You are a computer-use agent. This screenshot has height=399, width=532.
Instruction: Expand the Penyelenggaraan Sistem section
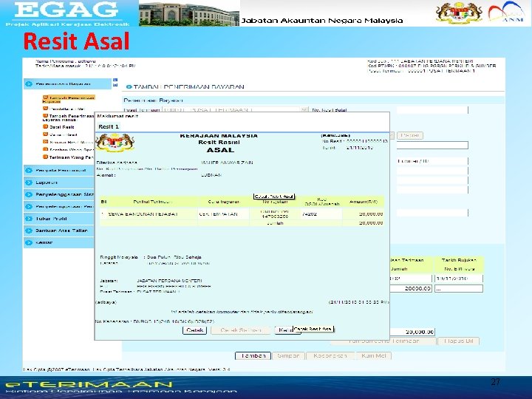tap(58, 194)
